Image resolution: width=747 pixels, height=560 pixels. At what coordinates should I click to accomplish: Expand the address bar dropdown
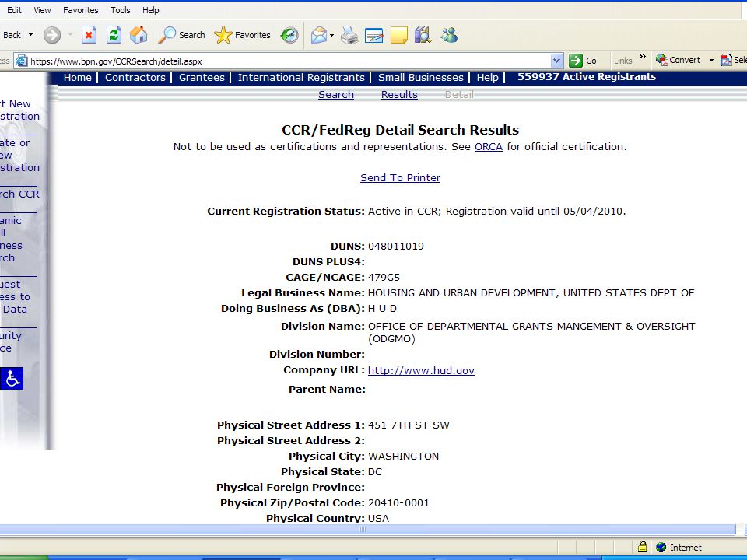pyautogui.click(x=556, y=61)
